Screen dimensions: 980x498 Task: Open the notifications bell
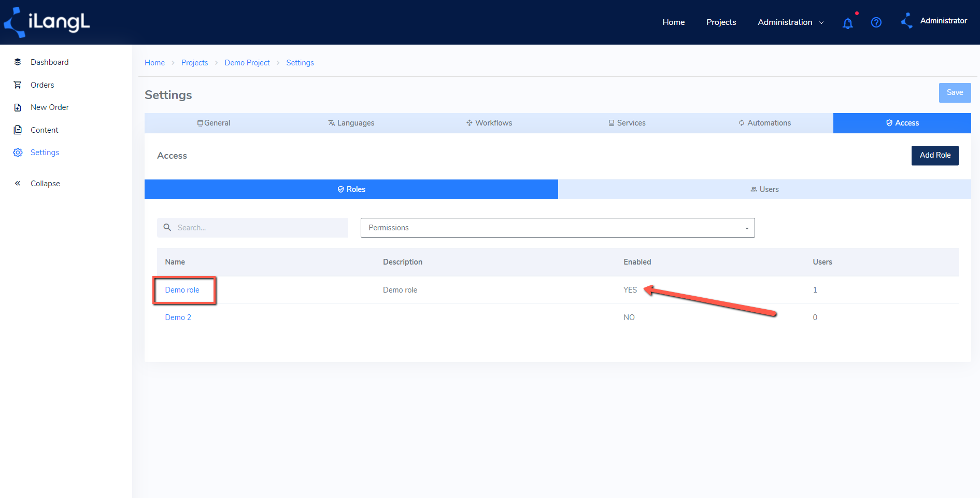tap(848, 23)
